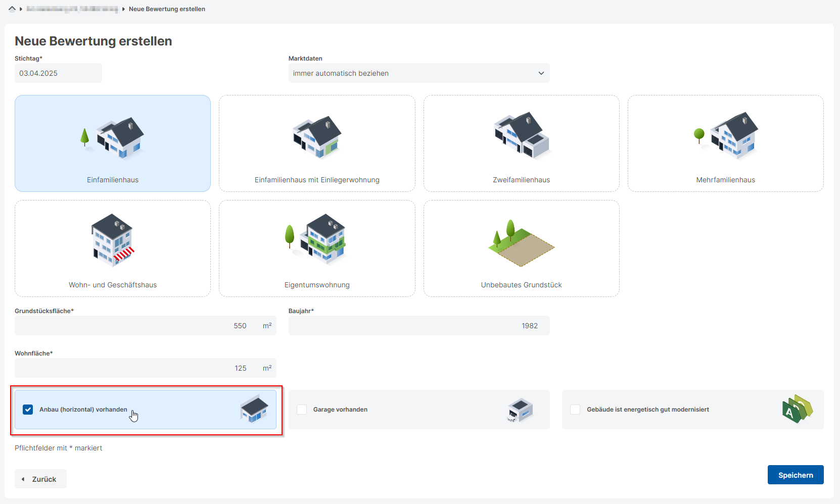Screen dimensions: 840x504
Task: Click Neue Bewertung erstellen breadcrumb
Action: (x=167, y=9)
